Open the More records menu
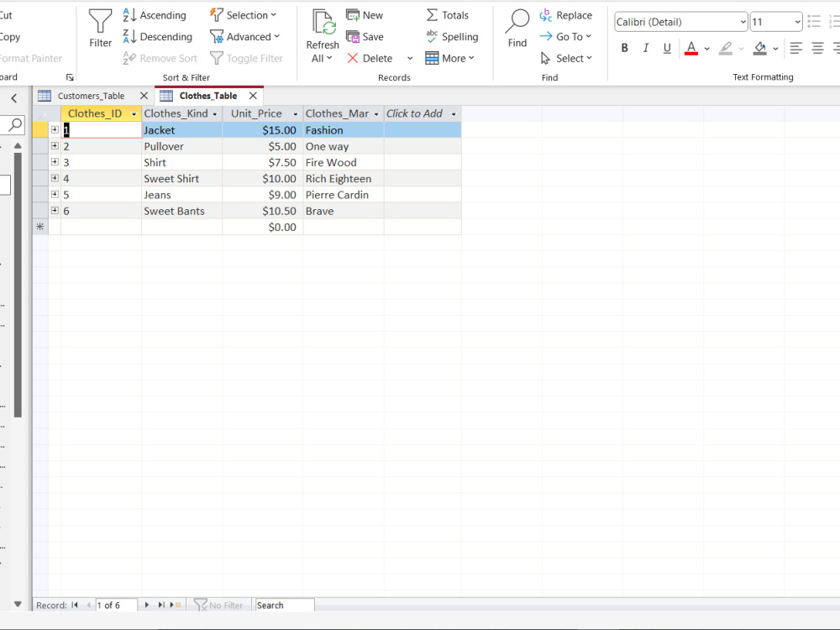This screenshot has width=840, height=630. (x=450, y=58)
